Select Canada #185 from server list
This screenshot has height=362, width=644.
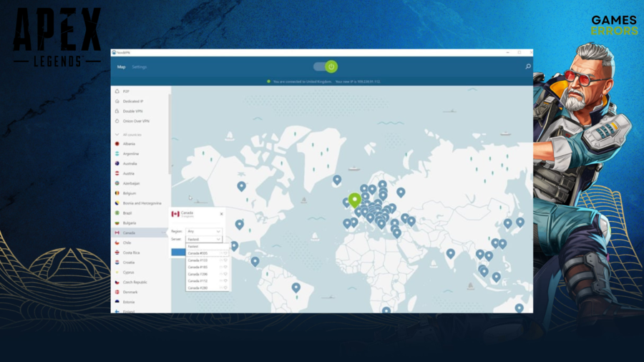click(198, 267)
